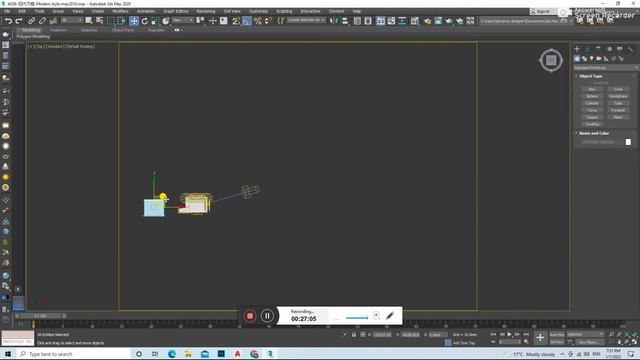Screen dimensions: 640x360
Task: Open the selection filter dropdown
Action: pyautogui.click(x=71, y=20)
